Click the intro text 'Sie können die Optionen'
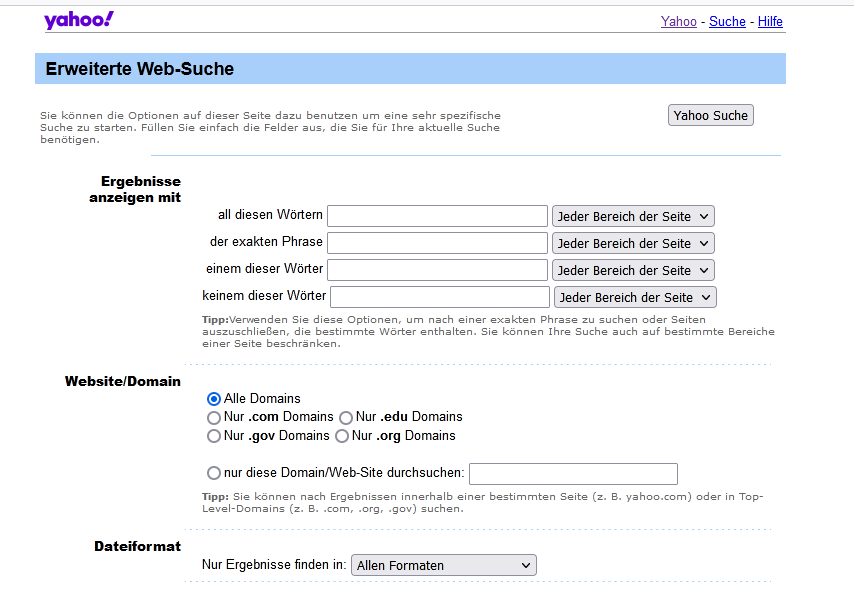The height and width of the screenshot is (593, 854). tap(270, 127)
